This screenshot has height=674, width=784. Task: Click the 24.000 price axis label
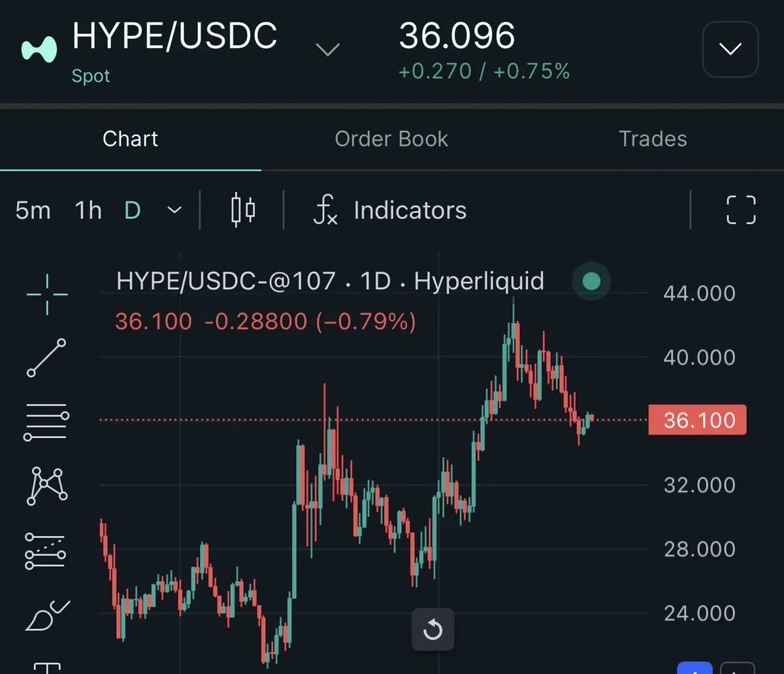[x=699, y=613]
